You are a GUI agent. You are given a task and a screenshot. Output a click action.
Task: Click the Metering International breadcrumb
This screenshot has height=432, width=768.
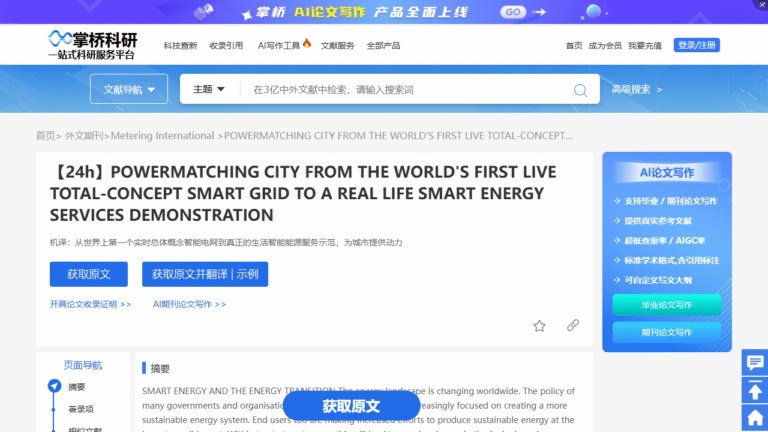click(x=161, y=136)
